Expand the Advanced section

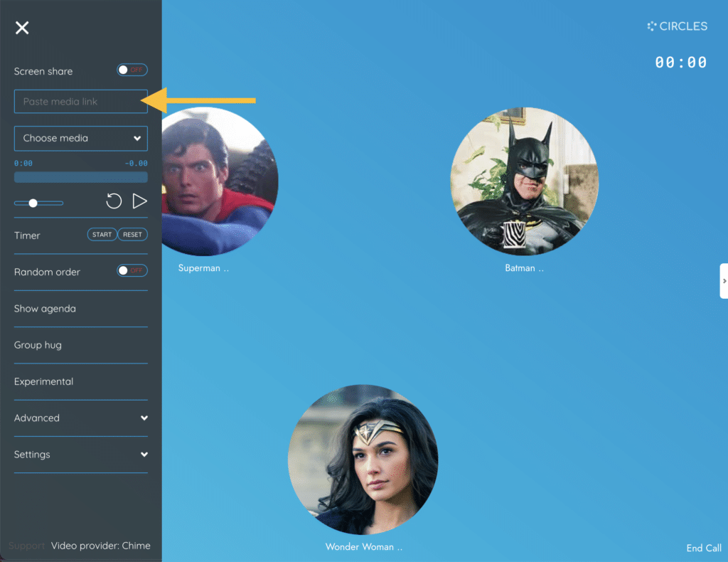click(x=81, y=418)
